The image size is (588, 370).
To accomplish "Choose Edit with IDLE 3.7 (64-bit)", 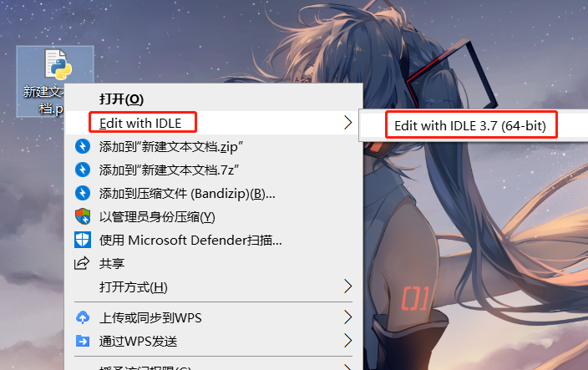I will (470, 125).
